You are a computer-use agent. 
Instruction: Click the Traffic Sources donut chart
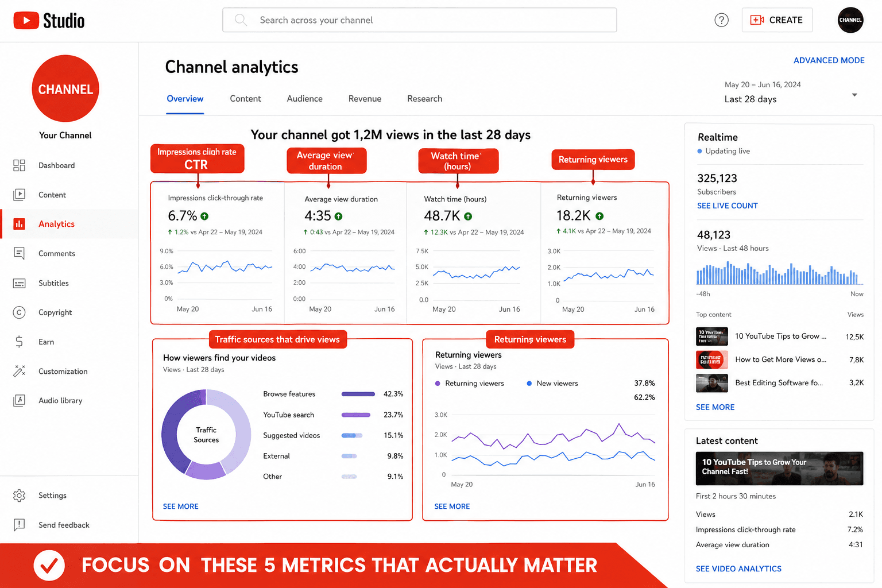[206, 434]
